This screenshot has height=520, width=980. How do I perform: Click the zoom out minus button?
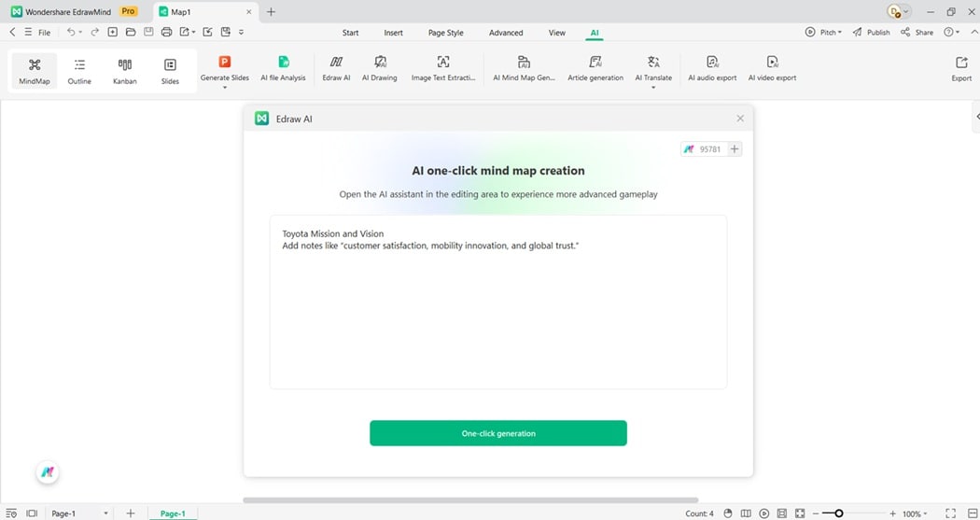point(816,513)
